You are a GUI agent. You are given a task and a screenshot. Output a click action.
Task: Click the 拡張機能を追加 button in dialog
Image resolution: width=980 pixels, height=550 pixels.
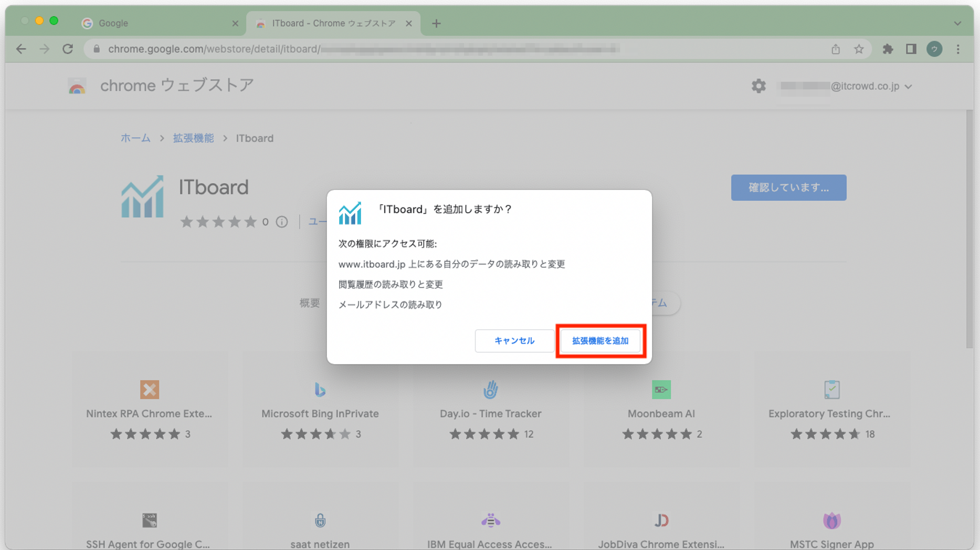pyautogui.click(x=600, y=341)
